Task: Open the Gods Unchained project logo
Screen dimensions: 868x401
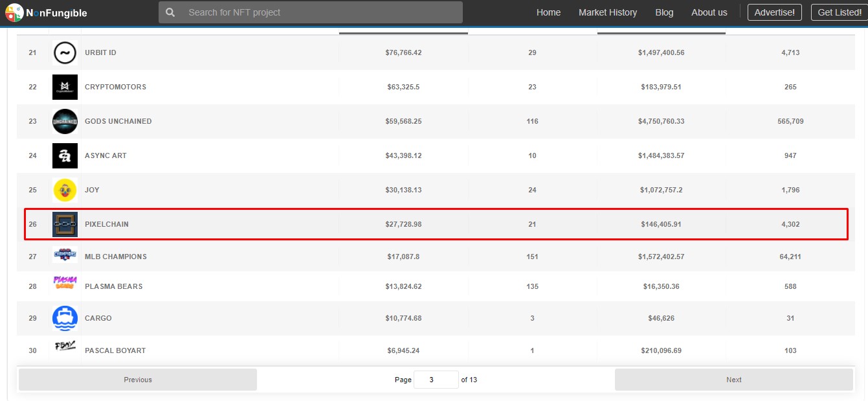Action: (65, 121)
